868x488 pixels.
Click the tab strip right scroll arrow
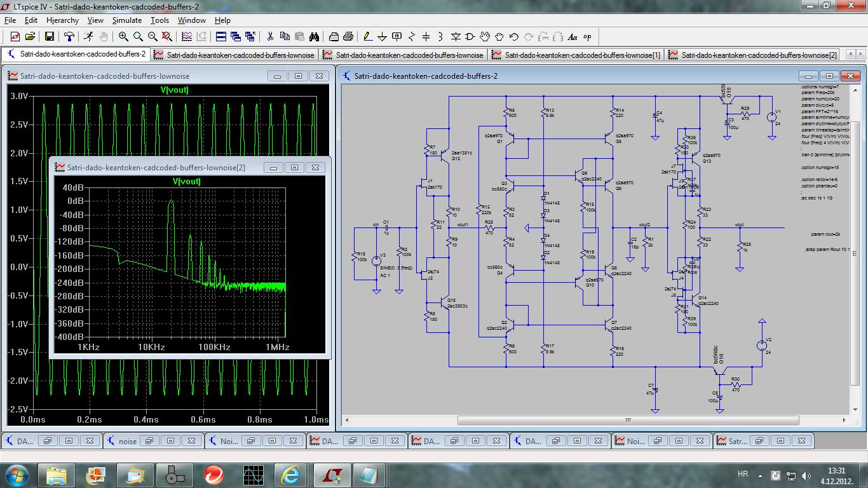click(860, 55)
